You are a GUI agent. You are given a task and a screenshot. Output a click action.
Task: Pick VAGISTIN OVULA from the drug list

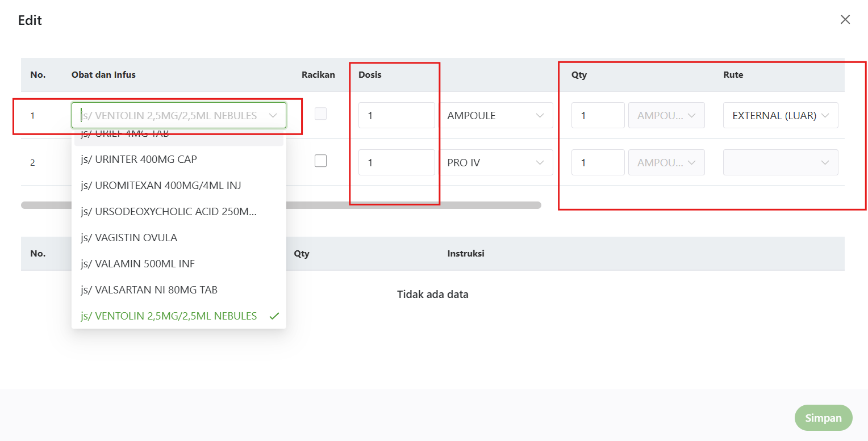(129, 238)
